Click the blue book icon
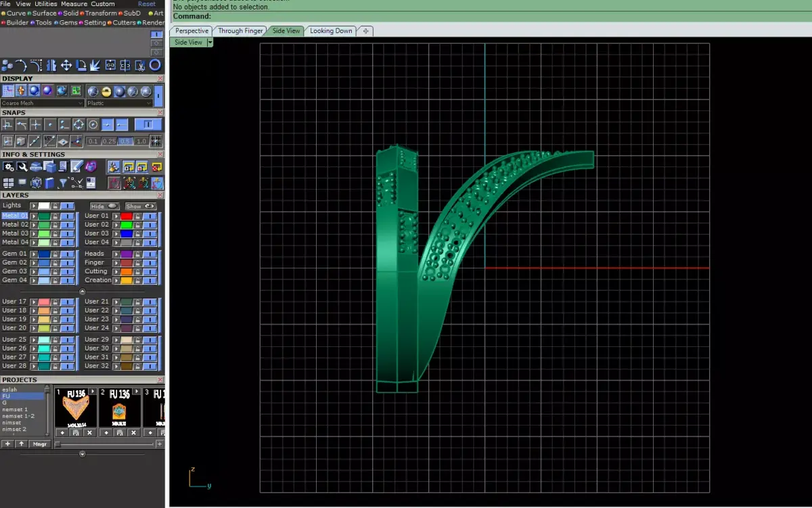Screen dimensions: 812x508 pyautogui.click(x=49, y=183)
